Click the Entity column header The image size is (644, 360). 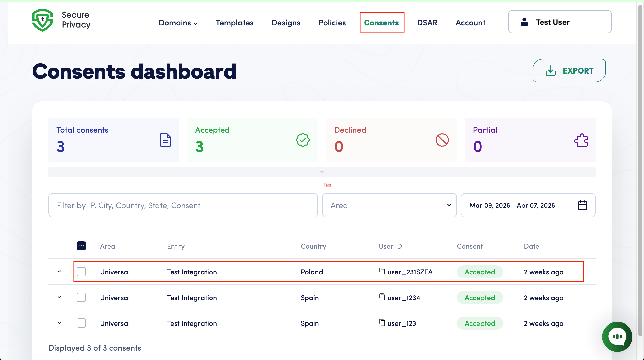tap(176, 246)
